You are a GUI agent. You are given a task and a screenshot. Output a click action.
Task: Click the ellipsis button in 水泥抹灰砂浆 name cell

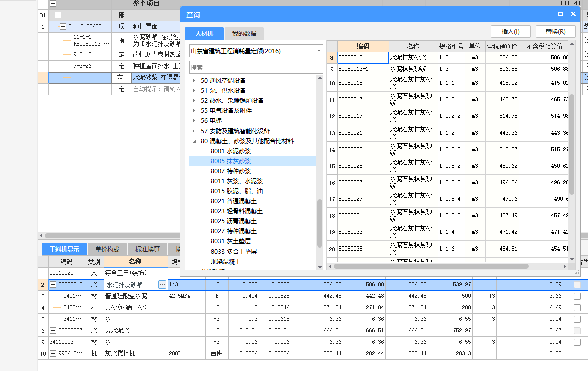tap(162, 284)
